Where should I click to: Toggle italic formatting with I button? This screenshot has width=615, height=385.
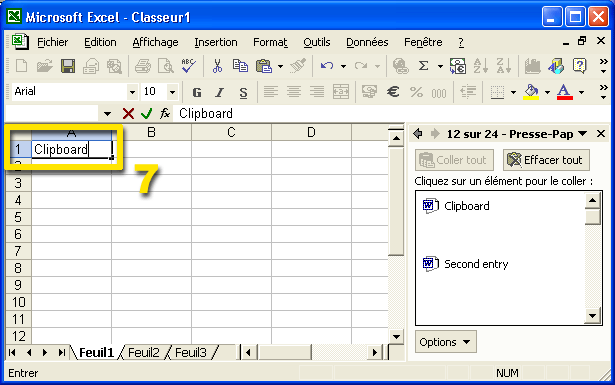tap(220, 93)
